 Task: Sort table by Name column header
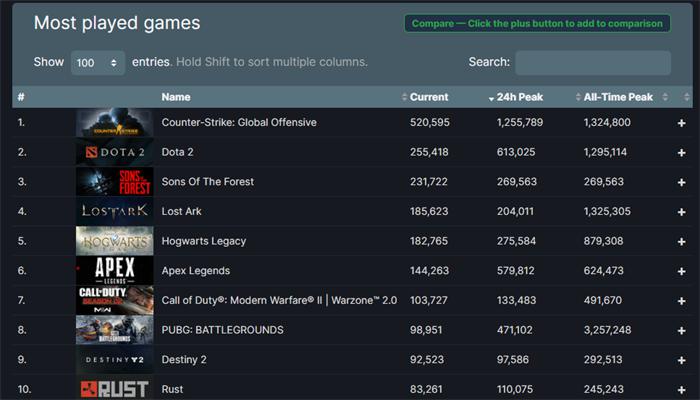coord(176,97)
